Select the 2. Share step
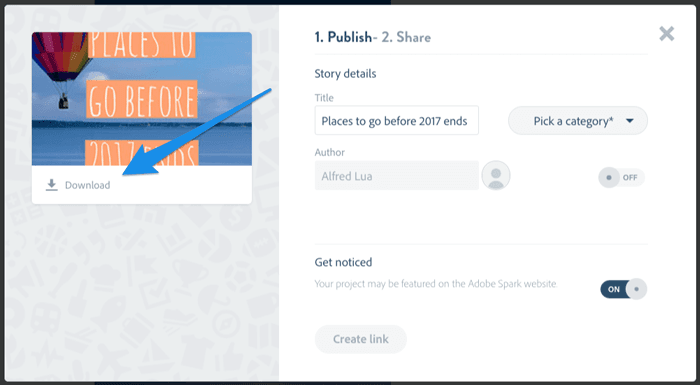 click(x=406, y=37)
